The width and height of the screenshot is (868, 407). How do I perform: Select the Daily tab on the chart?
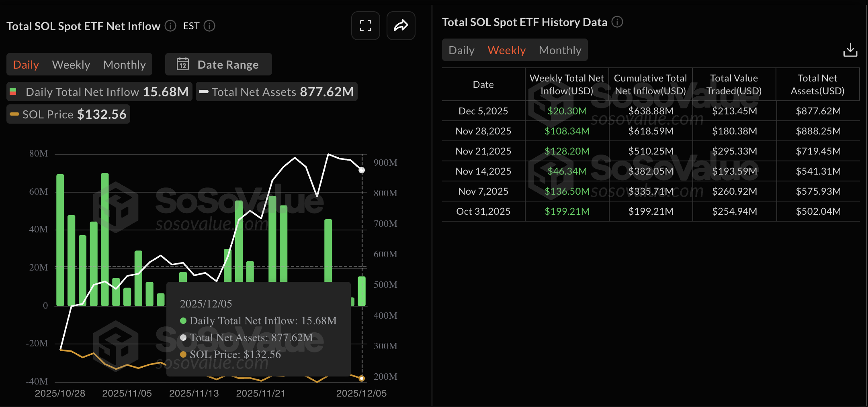(x=25, y=64)
